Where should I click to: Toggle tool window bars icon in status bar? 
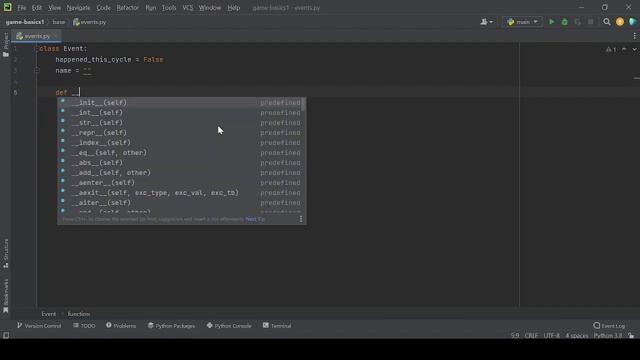coord(6,336)
